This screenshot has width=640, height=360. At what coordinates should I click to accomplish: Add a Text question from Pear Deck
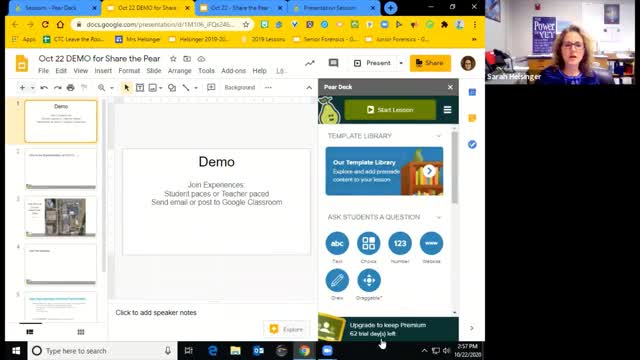[337, 243]
